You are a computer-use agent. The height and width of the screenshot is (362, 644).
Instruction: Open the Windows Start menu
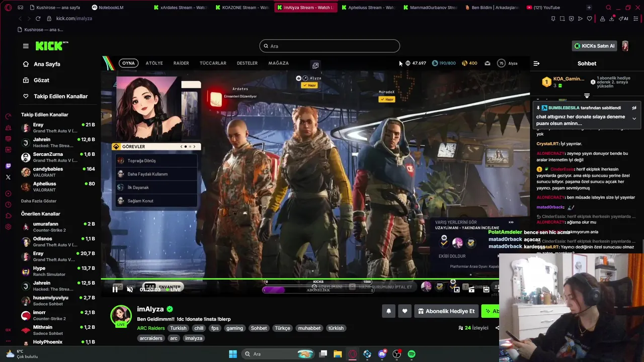pyautogui.click(x=233, y=354)
